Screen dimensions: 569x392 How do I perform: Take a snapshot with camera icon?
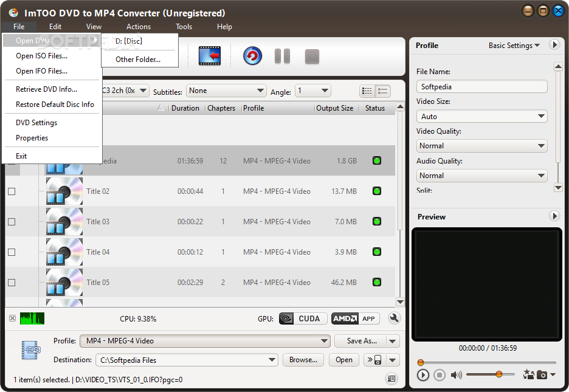click(x=542, y=374)
